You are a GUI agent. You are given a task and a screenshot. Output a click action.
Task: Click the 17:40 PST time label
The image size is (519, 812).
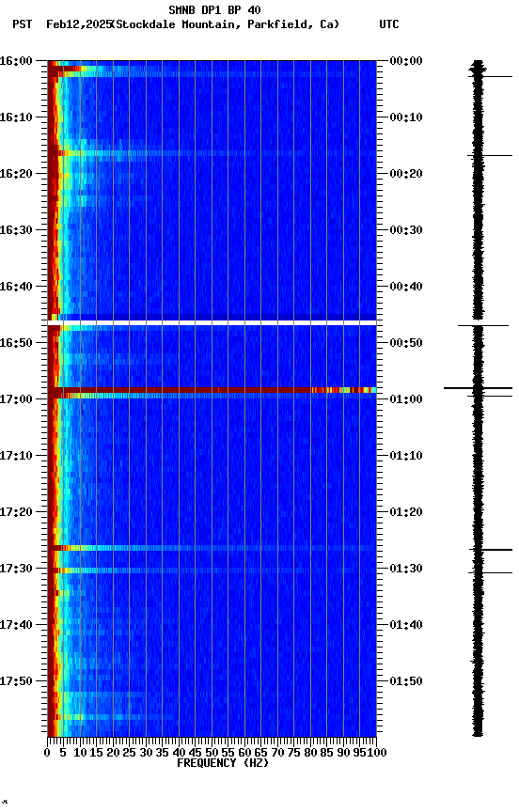[16, 626]
